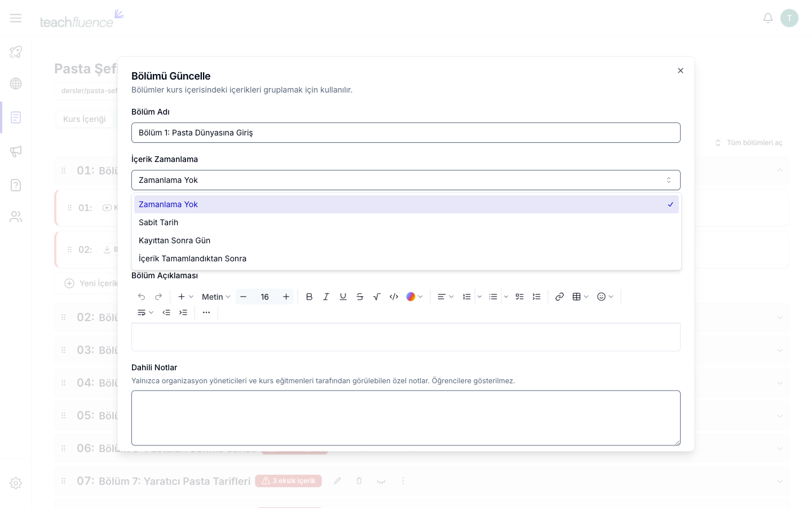
Task: Open the notifications bell
Action: pyautogui.click(x=768, y=18)
